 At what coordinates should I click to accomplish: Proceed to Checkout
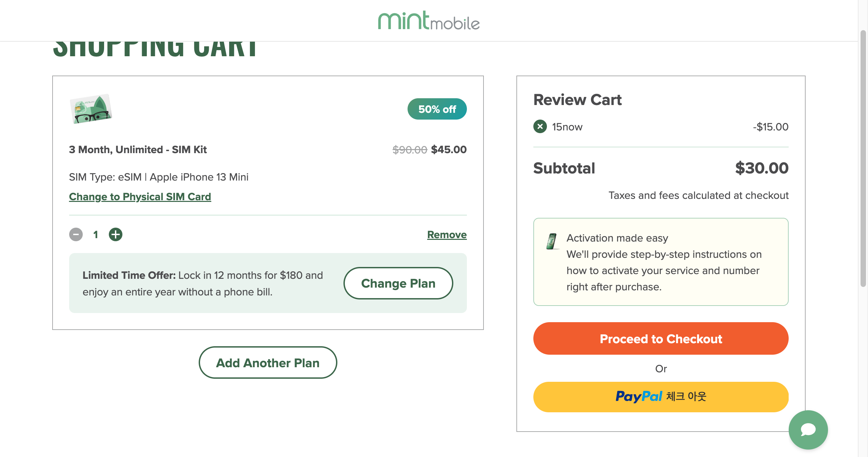coord(660,339)
